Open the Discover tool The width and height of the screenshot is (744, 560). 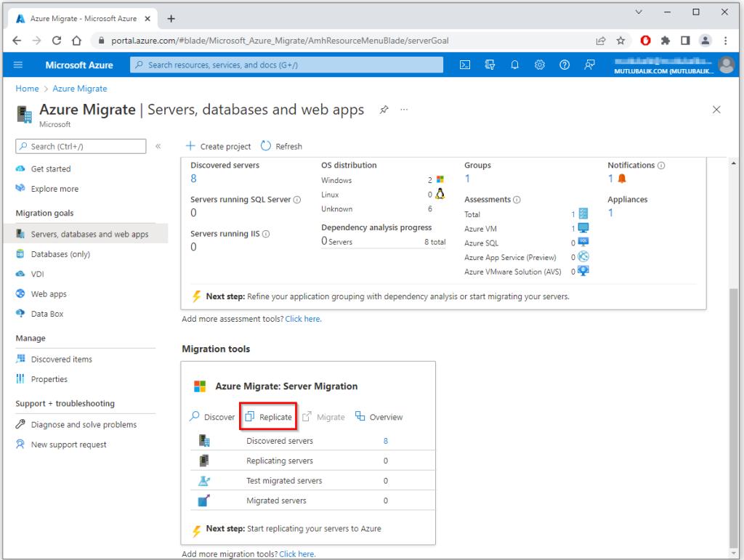coord(212,417)
